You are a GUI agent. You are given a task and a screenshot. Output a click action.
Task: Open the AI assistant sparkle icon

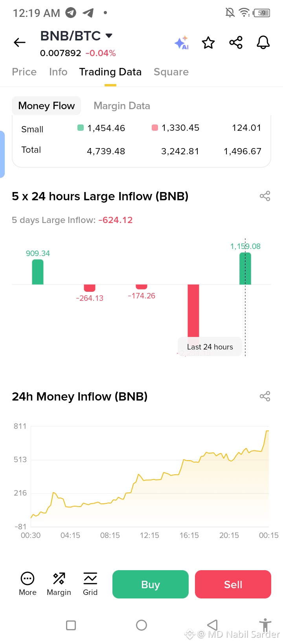point(182,42)
